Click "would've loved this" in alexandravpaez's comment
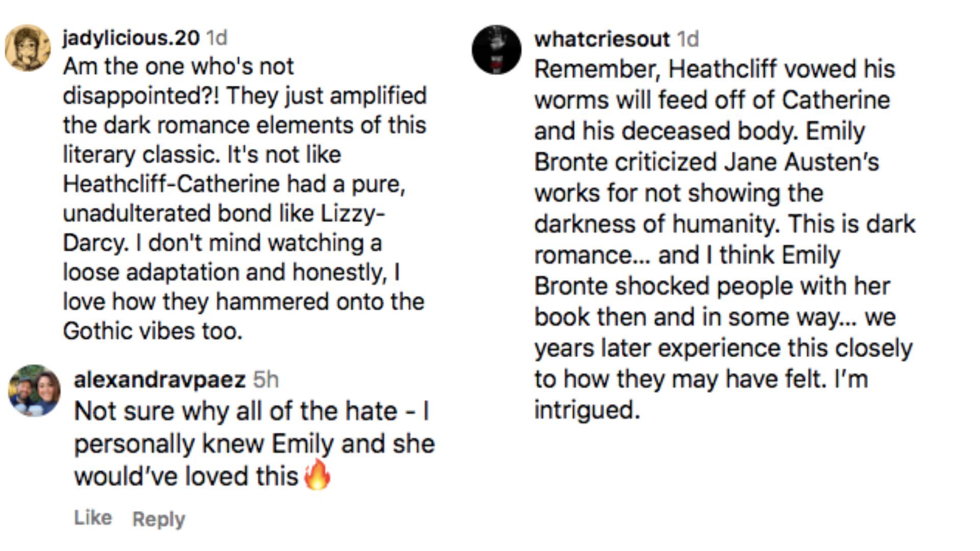Image resolution: width=980 pixels, height=551 pixels. pos(186,477)
